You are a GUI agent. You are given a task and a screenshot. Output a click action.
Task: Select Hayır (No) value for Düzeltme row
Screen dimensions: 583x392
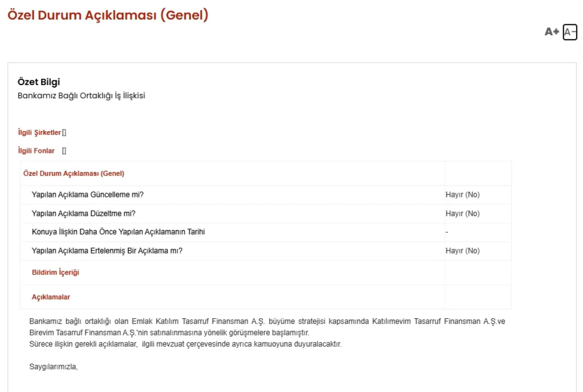point(462,214)
